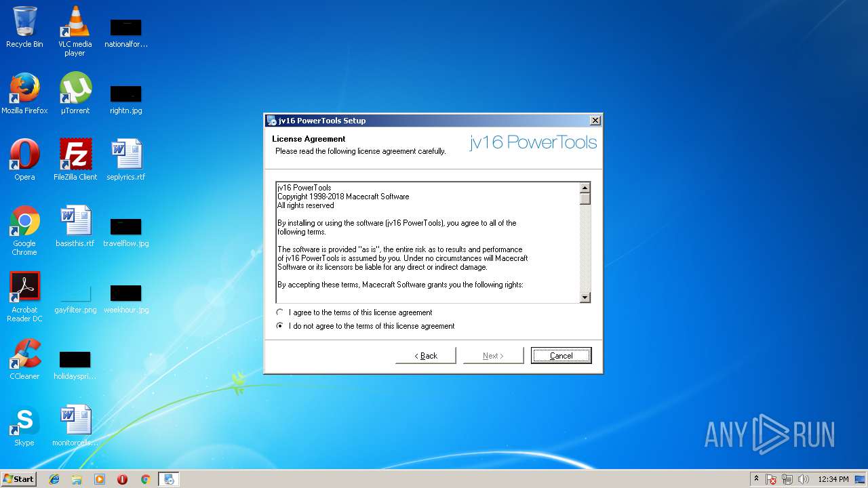
Task: Launch µTorrent desktop shortcut
Action: pyautogui.click(x=75, y=94)
